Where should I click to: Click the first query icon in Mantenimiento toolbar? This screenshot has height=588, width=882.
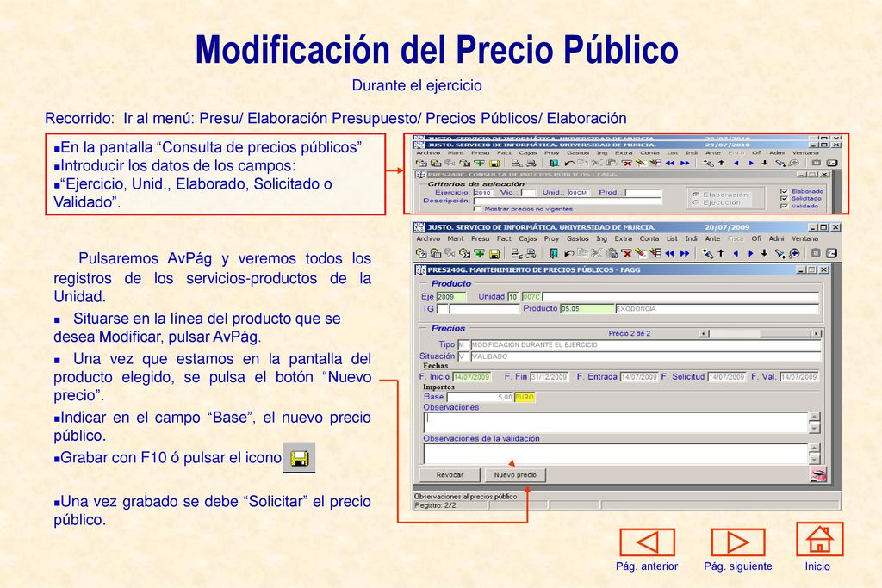[421, 253]
